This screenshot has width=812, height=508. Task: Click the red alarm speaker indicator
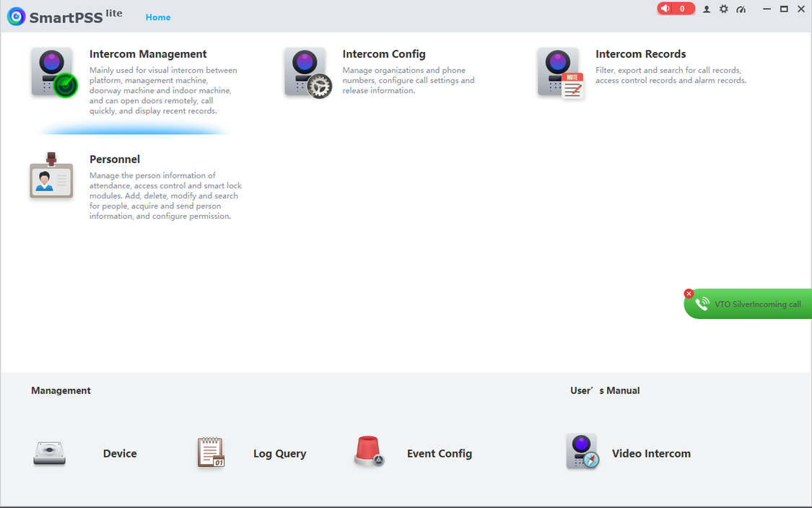665,8
